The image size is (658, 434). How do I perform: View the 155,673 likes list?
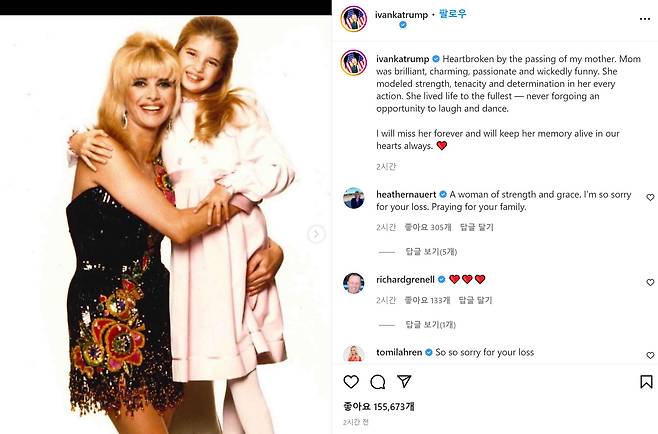click(379, 406)
